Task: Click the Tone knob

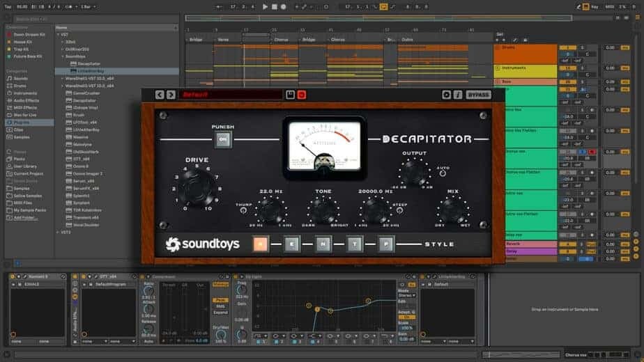Action: click(x=323, y=211)
